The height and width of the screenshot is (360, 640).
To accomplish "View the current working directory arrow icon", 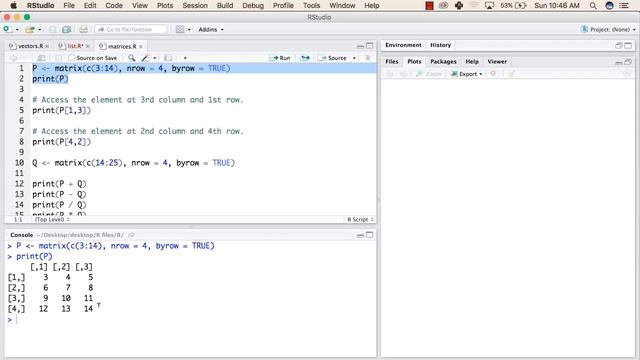I will point(131,235).
